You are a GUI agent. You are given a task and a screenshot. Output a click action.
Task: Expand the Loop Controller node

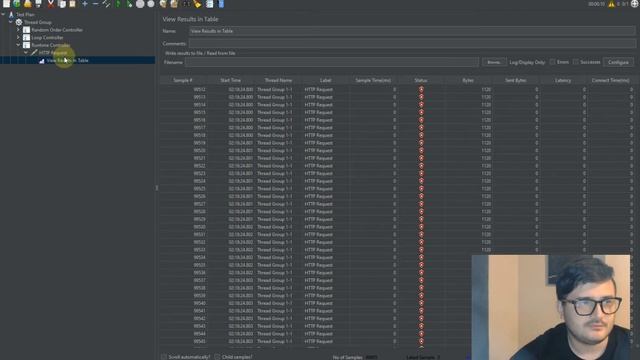pyautogui.click(x=18, y=37)
